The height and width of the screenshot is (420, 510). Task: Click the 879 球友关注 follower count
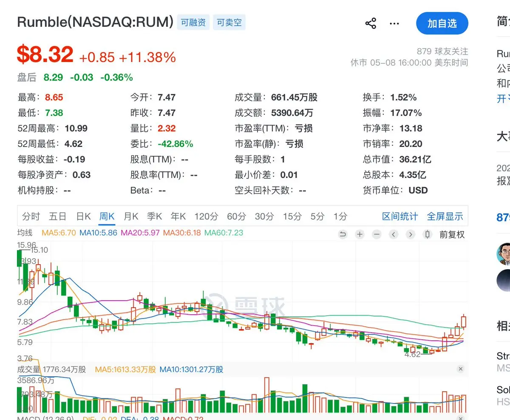(442, 51)
